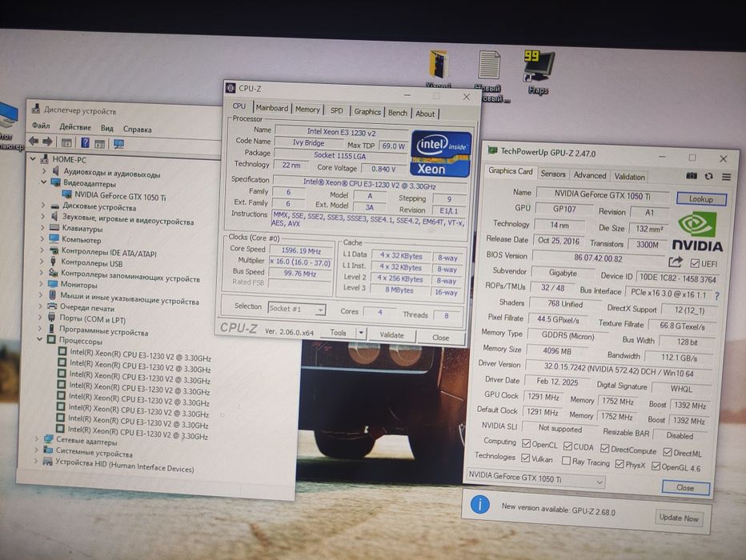Screen dimensions: 746x560
Task: Toggle the Vulkan checkbox
Action: 525,458
